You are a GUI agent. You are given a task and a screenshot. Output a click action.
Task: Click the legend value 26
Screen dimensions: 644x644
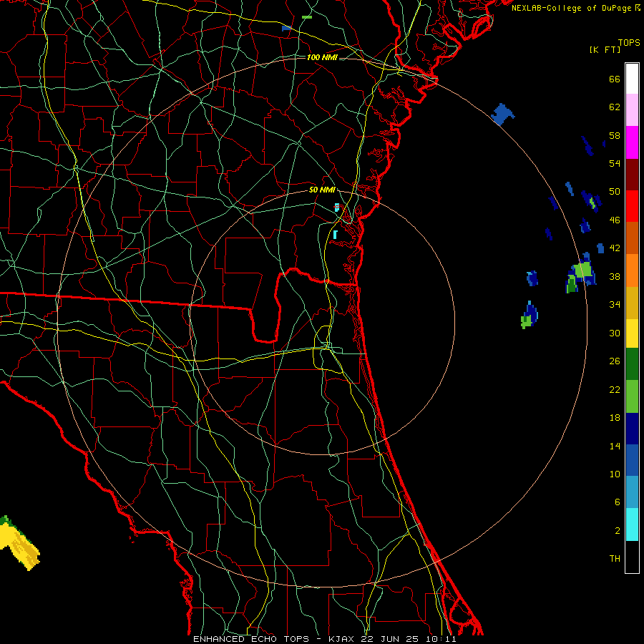(x=615, y=361)
